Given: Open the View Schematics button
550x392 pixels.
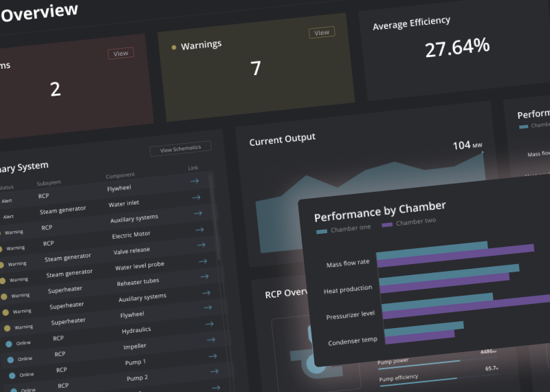Looking at the screenshot, I should 181,149.
